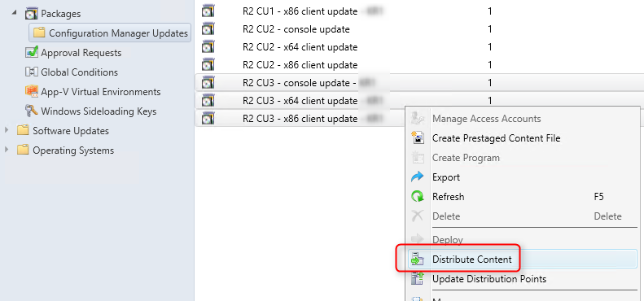Viewport: 644px width, 301px height.
Task: Click the Deploy arrow icon
Action: pyautogui.click(x=418, y=239)
